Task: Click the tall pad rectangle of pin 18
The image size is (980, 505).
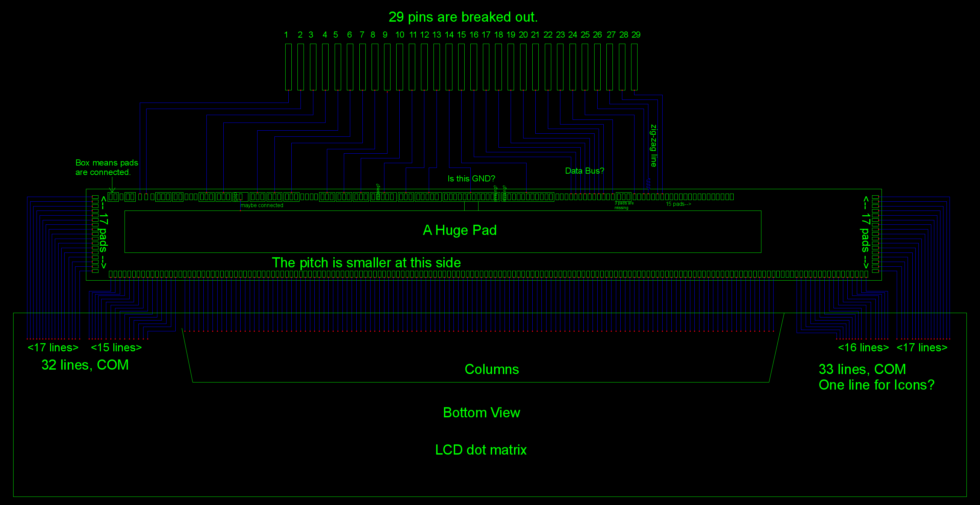Action: pyautogui.click(x=498, y=67)
